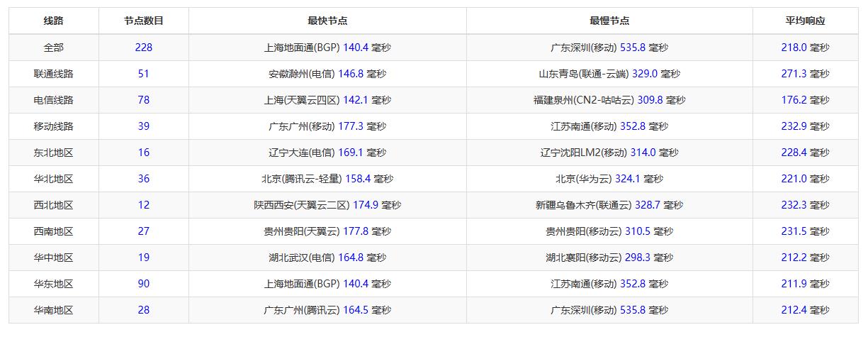Click the 最快节点 column header
Image resolution: width=868 pixels, height=337 pixels.
[327, 21]
